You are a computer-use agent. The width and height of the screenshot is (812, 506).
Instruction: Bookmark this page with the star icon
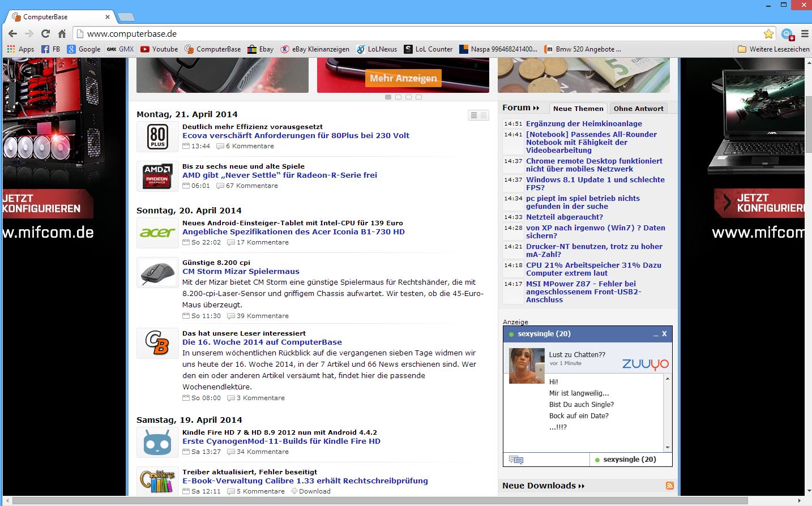pyautogui.click(x=768, y=34)
